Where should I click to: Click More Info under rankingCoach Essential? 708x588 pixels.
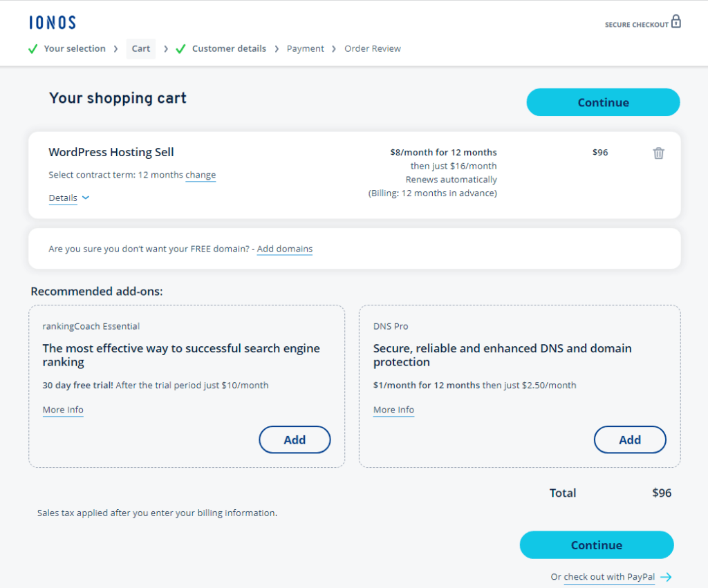coord(63,410)
